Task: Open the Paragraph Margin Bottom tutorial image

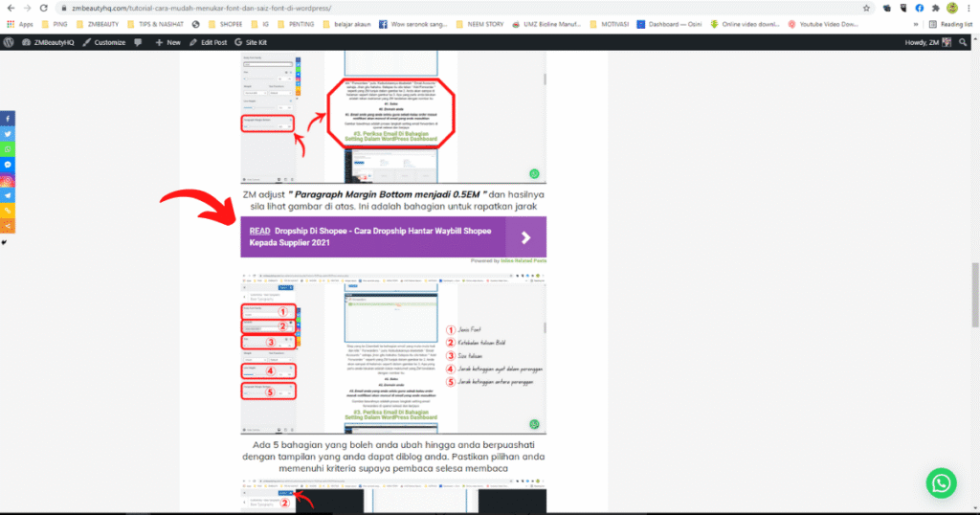Action: pos(393,117)
